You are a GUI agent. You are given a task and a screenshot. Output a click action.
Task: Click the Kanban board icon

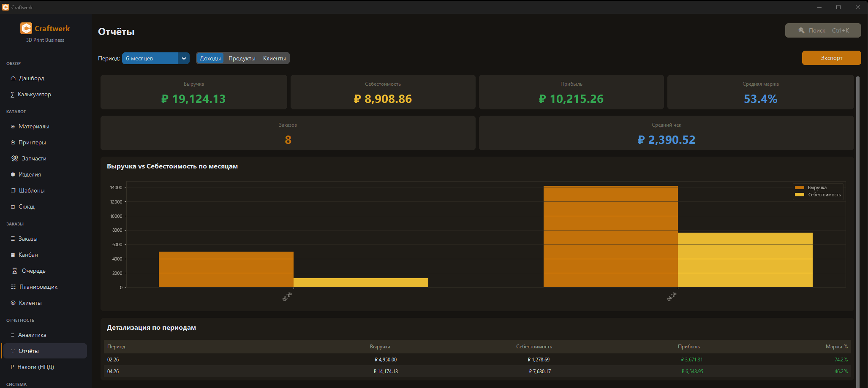point(13,255)
